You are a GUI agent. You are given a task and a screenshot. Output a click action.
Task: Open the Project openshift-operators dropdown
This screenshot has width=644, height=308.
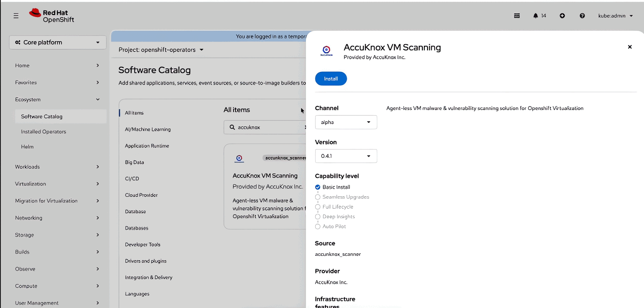pos(161,50)
